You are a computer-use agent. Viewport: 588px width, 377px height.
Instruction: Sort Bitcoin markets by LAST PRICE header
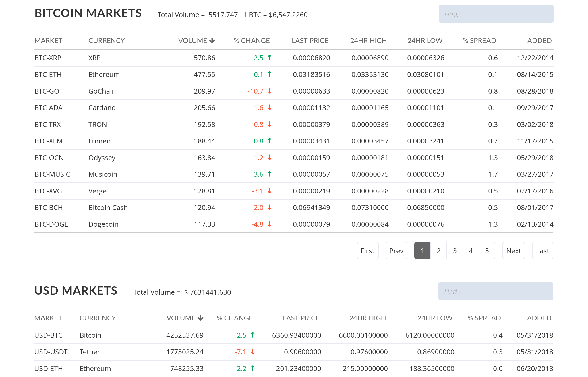click(310, 41)
